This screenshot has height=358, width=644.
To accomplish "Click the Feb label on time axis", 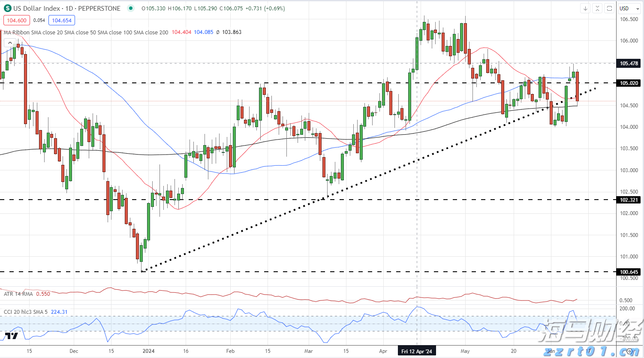I will pos(230,351).
